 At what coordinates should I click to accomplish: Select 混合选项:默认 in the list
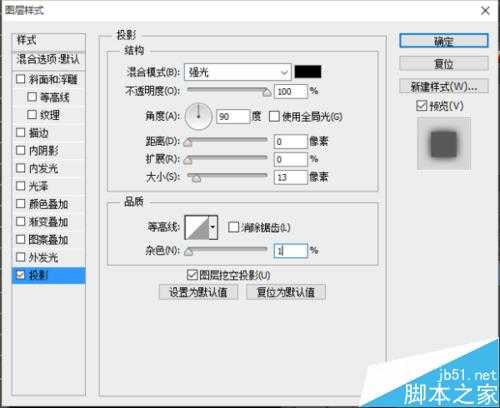coord(49,59)
